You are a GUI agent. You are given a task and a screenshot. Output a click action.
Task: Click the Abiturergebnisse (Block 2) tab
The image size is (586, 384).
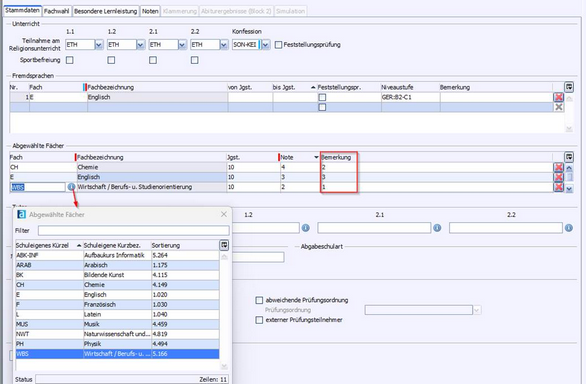point(236,11)
